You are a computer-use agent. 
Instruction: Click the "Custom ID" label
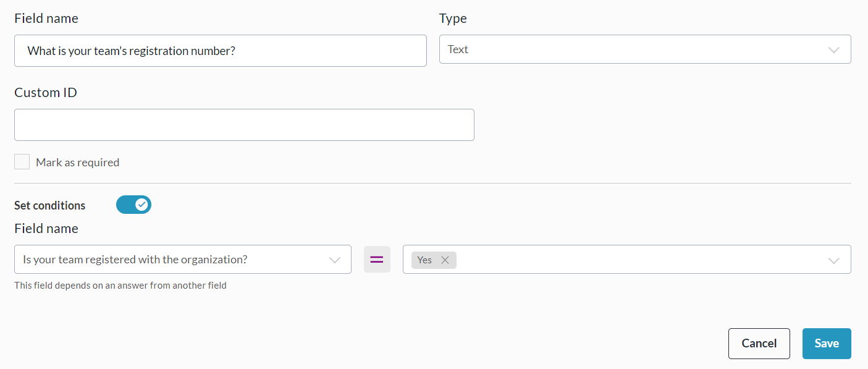(x=46, y=93)
